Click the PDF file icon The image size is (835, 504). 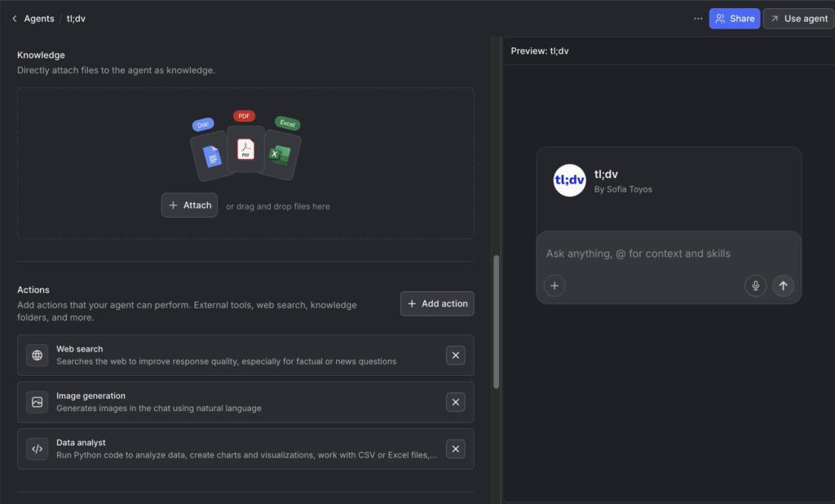click(245, 149)
